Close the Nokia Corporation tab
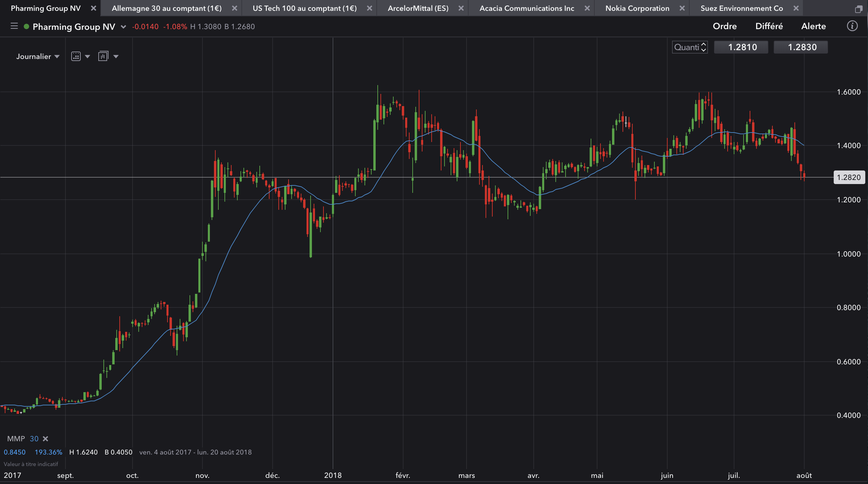Viewport: 868px width, 484px height. click(682, 8)
